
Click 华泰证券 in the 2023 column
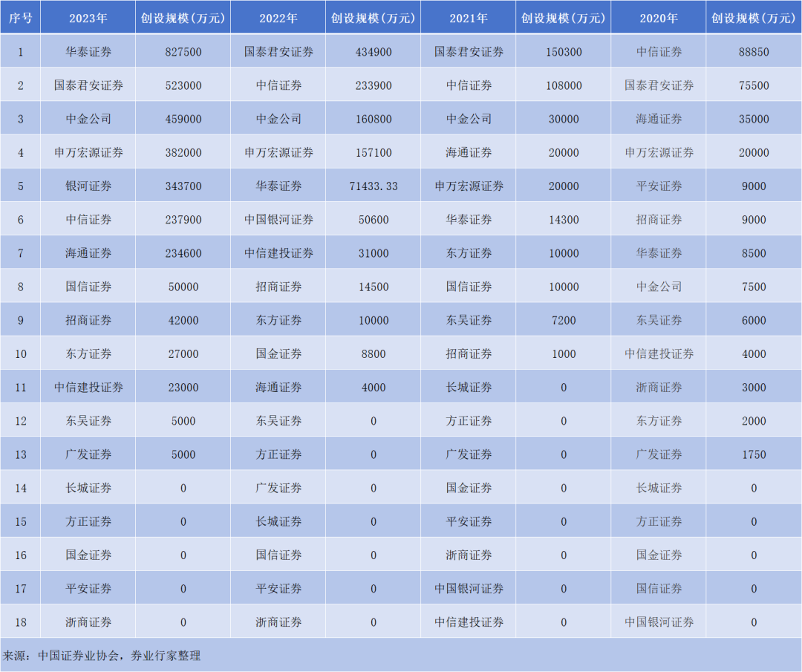pyautogui.click(x=88, y=52)
